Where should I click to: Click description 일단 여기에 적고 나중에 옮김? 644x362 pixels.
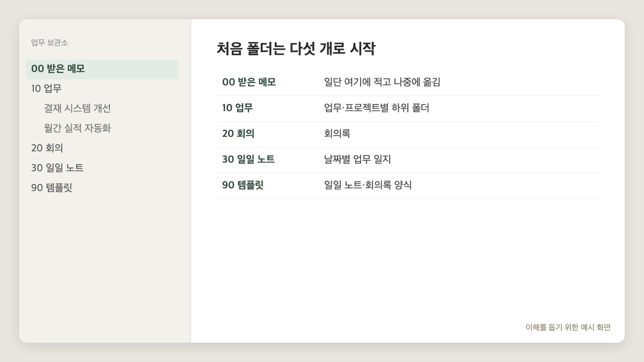pos(382,83)
